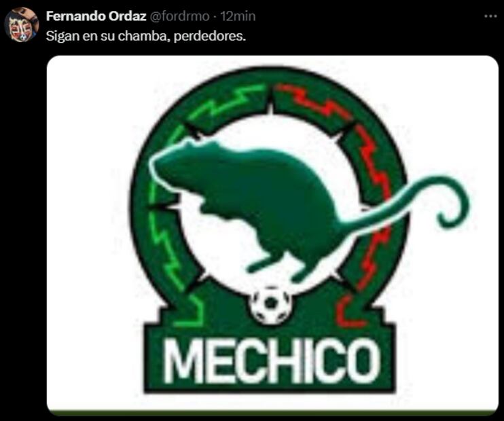Click the soccer ball under the rat
Image resolution: width=504 pixels, height=421 pixels.
[x=271, y=304]
